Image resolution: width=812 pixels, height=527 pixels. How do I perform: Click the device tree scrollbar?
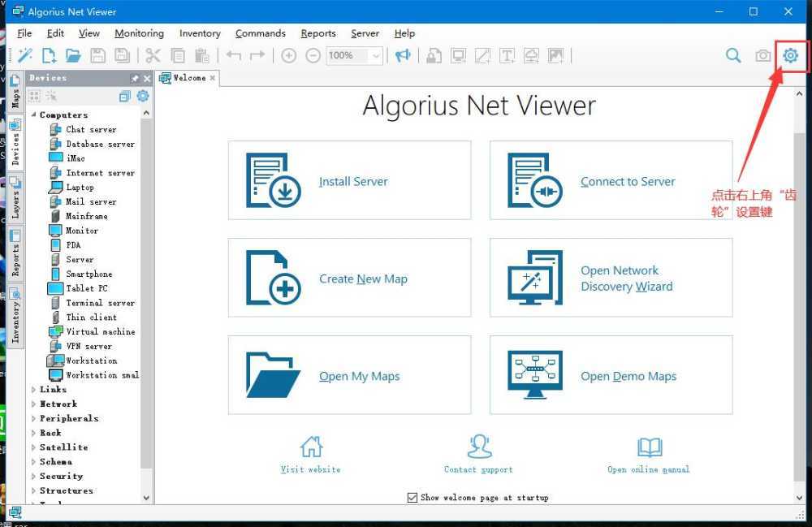(x=148, y=284)
